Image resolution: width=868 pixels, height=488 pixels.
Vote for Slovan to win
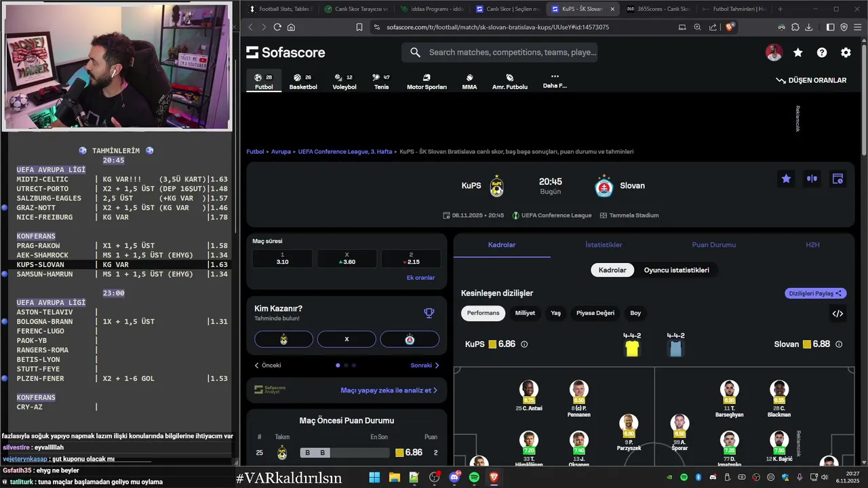(410, 339)
